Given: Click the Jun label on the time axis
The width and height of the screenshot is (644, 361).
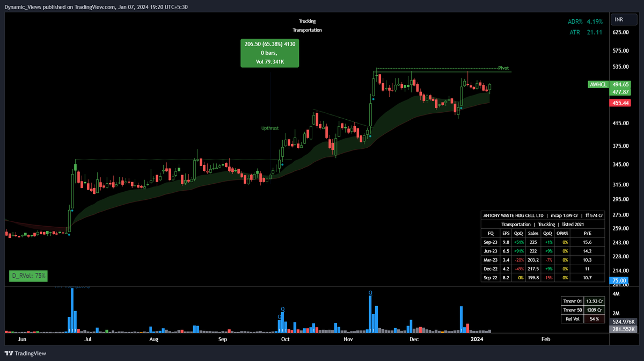Looking at the screenshot, I should [x=22, y=340].
